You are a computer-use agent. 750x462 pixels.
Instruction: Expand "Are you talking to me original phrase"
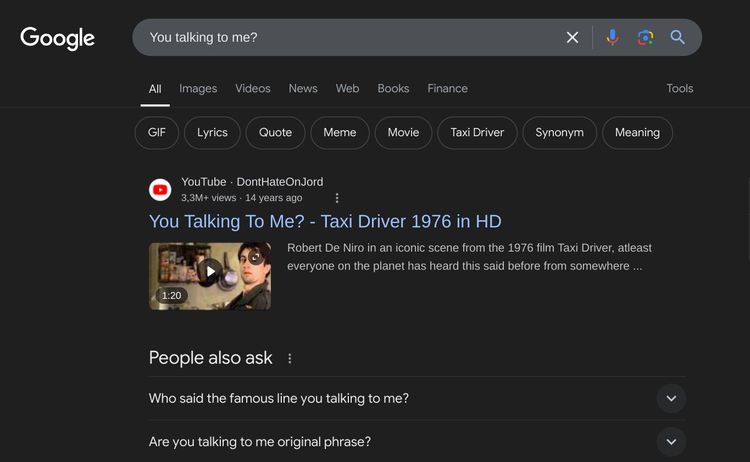pyautogui.click(x=670, y=441)
